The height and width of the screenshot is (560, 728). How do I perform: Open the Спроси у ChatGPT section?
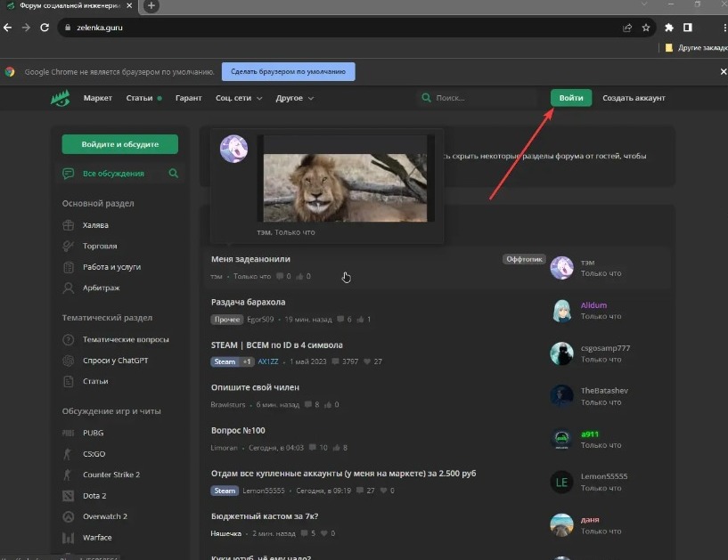[112, 361]
